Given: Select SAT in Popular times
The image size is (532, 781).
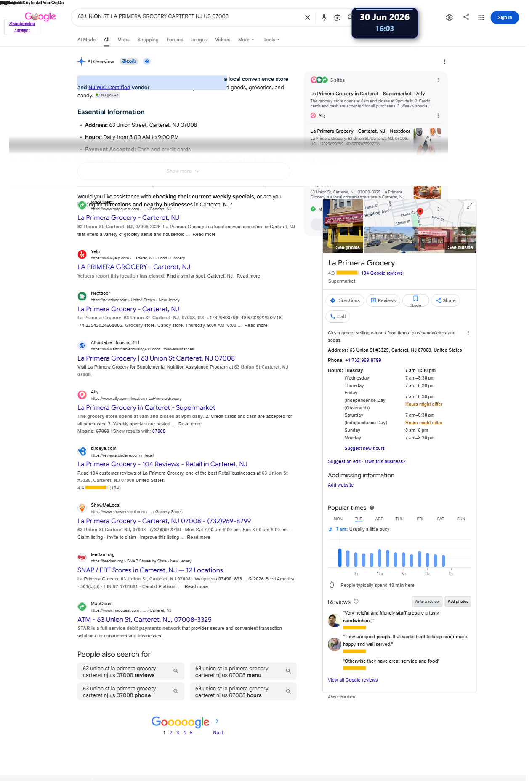Looking at the screenshot, I should pyautogui.click(x=440, y=519).
